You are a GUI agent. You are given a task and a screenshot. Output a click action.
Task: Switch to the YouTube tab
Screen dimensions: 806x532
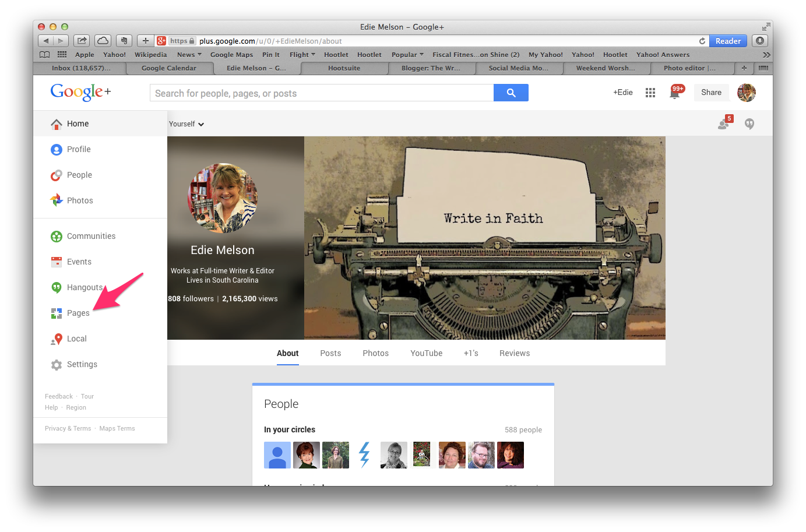click(427, 353)
